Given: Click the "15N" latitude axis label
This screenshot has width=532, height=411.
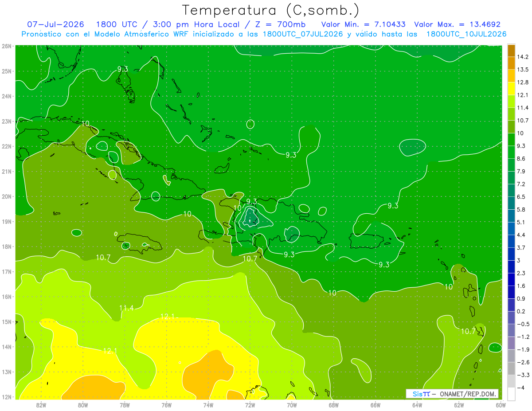Looking at the screenshot, I should coord(6,322).
